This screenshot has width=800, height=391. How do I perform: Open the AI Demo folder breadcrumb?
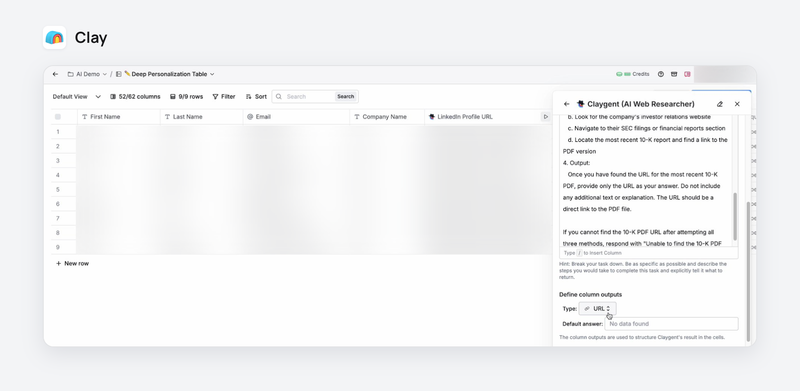[87, 74]
